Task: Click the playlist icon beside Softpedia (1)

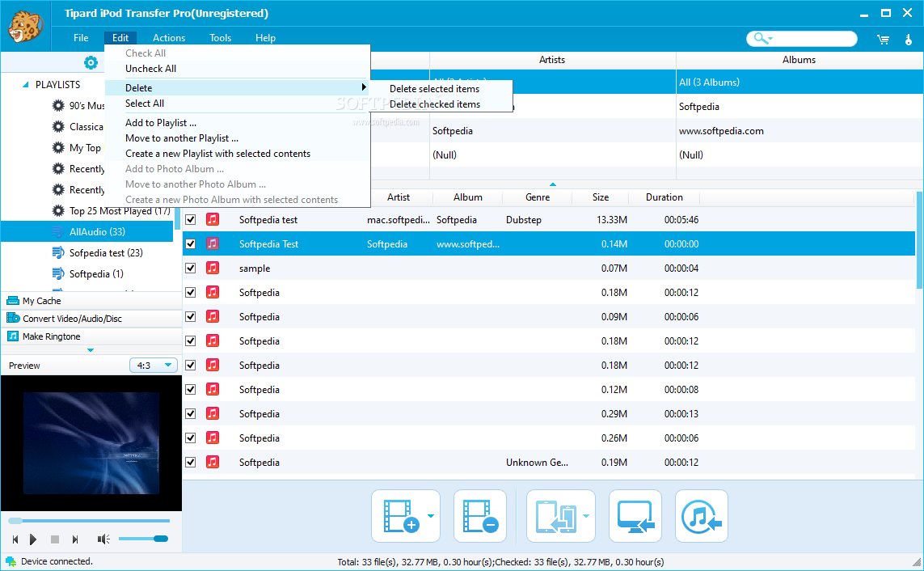Action: pyautogui.click(x=57, y=273)
